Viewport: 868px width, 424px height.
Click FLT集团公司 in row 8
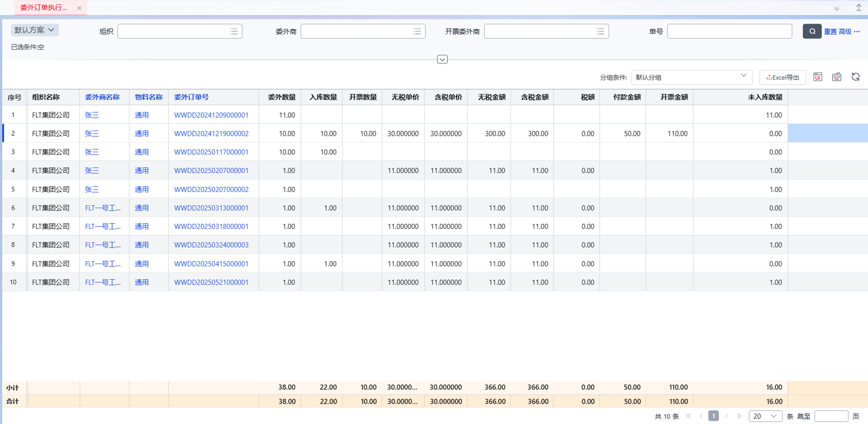tap(51, 245)
